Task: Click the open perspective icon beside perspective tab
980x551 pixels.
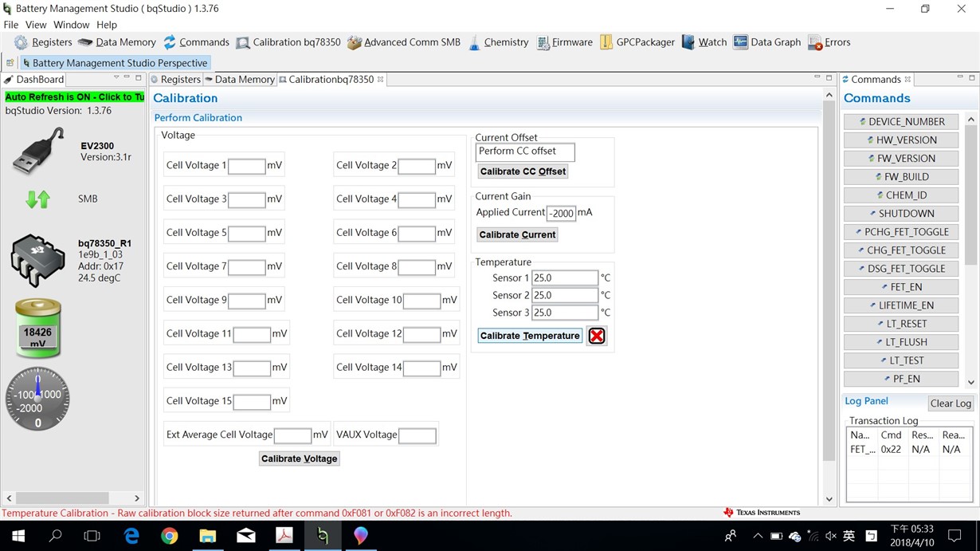Action: tap(10, 62)
